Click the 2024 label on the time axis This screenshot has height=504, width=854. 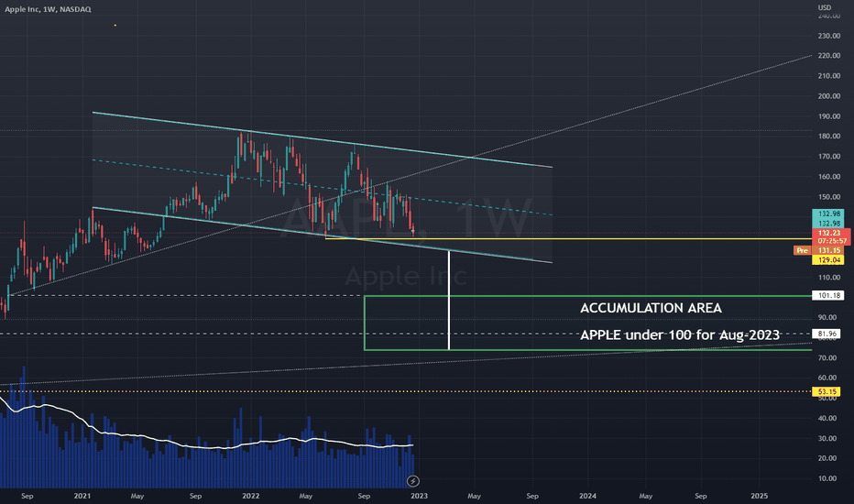tap(587, 496)
